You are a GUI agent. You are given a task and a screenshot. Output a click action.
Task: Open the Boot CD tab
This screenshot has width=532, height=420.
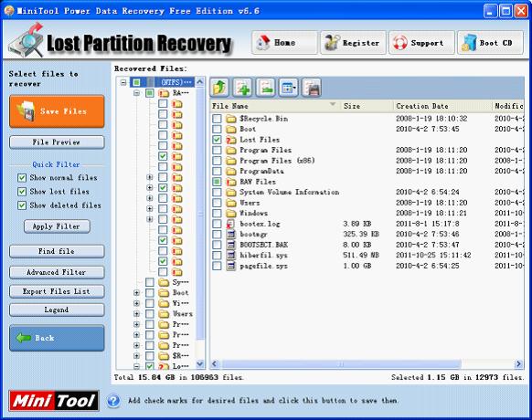pos(490,43)
